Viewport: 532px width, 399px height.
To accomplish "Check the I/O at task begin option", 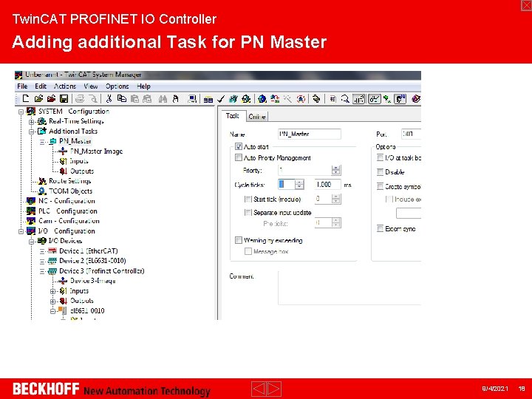I will click(380, 157).
